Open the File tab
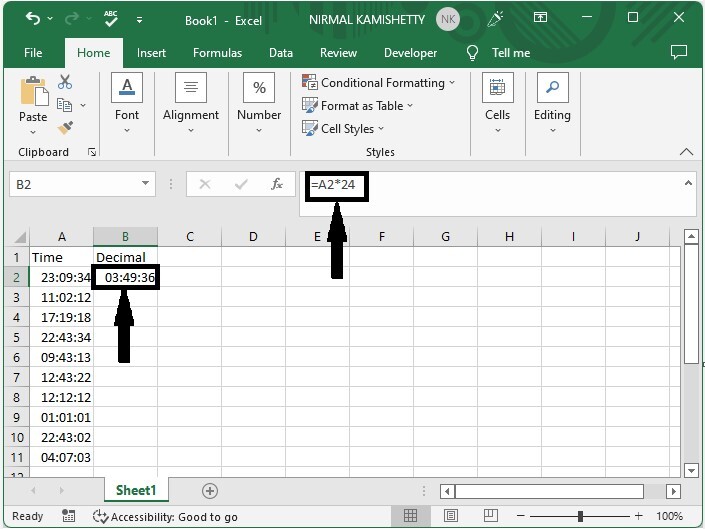 33,53
